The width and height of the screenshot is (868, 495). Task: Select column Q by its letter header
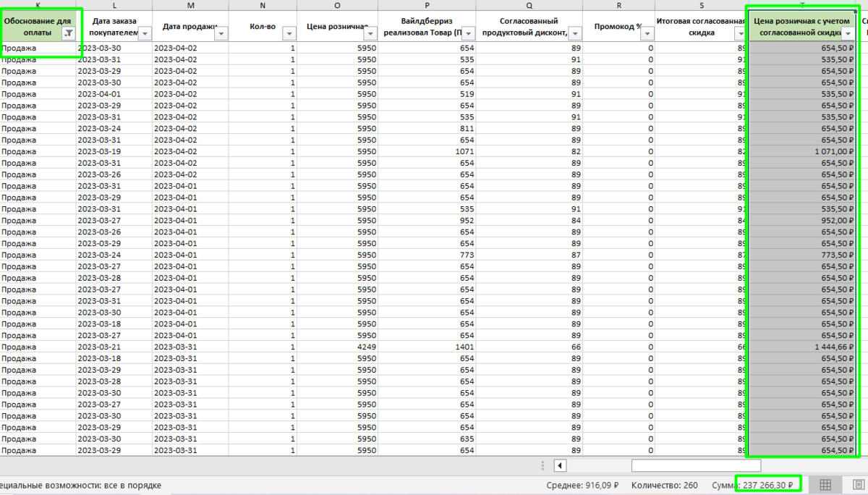[529, 5]
